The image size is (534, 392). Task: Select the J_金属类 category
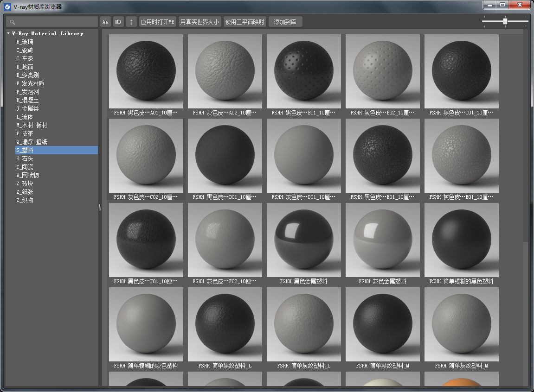click(27, 108)
